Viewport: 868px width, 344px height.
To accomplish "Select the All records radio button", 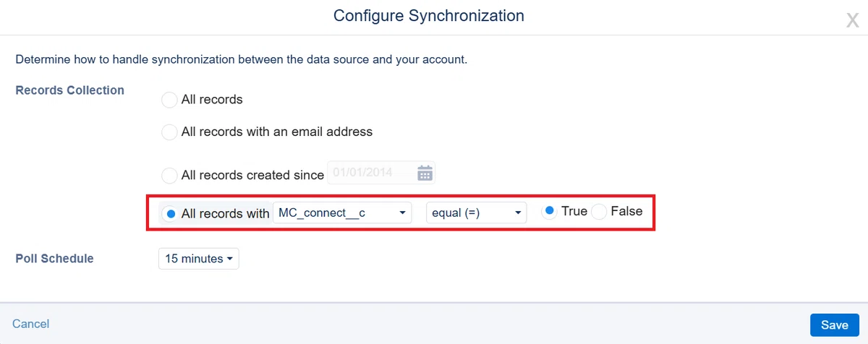I will click(169, 100).
